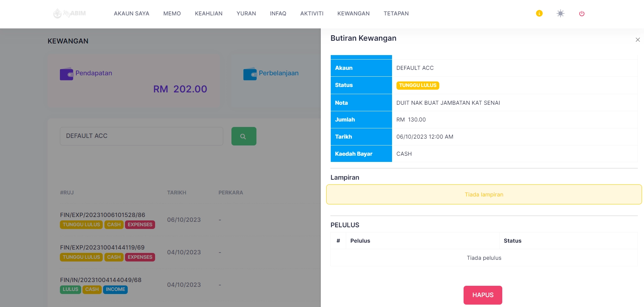The width and height of the screenshot is (644, 307).
Task: Click the red power logout icon
Action: [x=581, y=14]
